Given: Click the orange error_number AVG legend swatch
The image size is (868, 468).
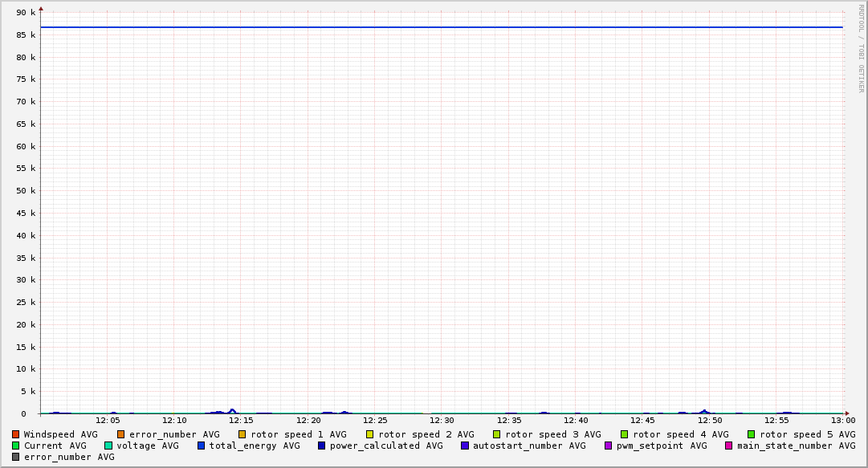Looking at the screenshot, I should pyautogui.click(x=121, y=434).
